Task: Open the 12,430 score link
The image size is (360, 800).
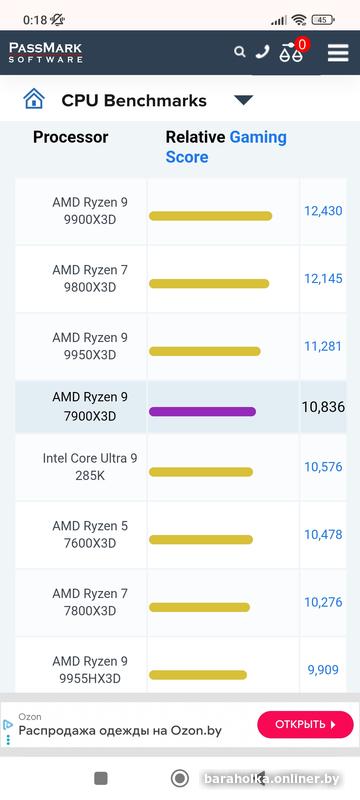Action: coord(323,211)
